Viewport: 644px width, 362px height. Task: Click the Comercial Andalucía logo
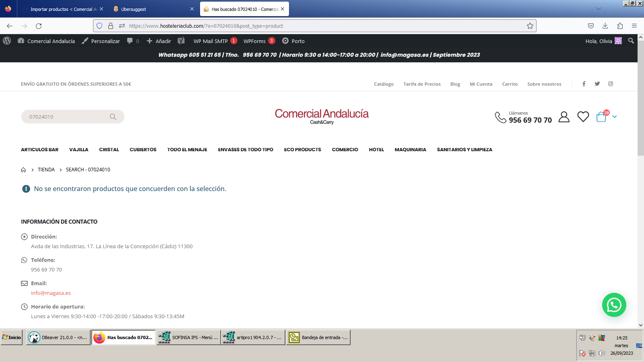pos(322,116)
